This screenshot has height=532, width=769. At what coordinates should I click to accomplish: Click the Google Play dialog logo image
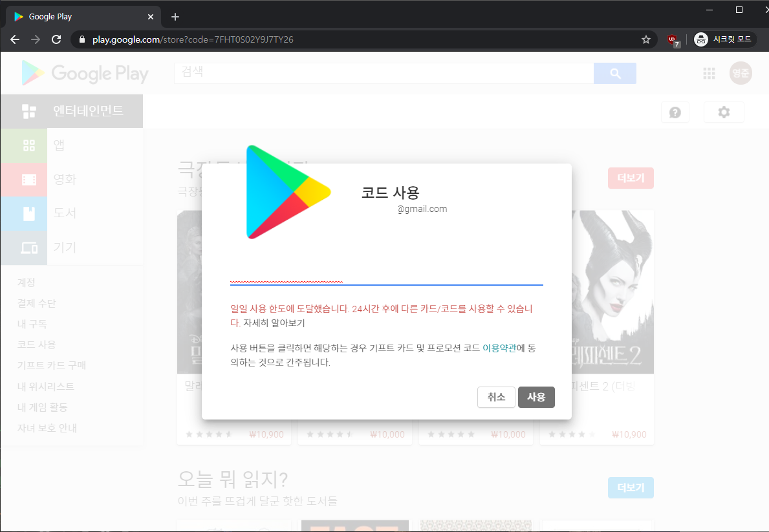288,192
